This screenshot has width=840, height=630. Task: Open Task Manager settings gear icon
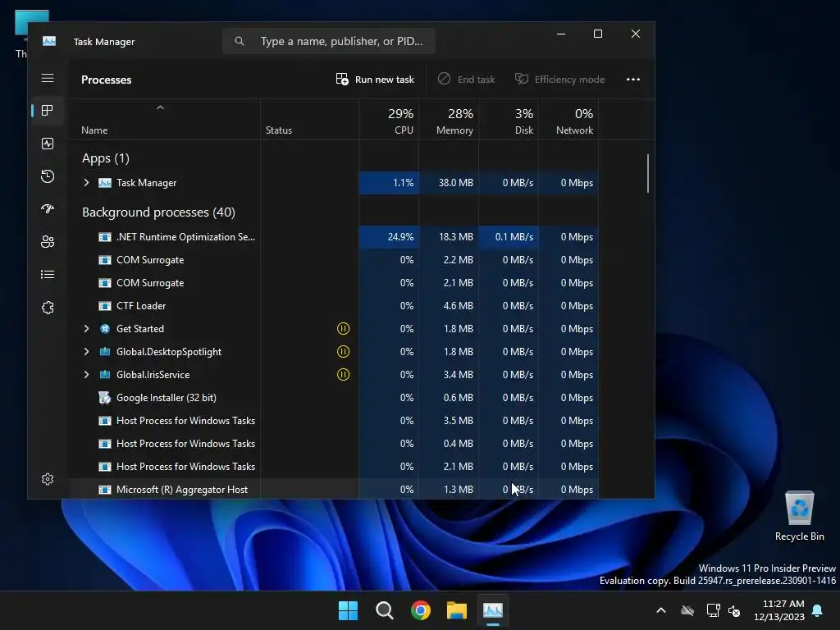pos(48,479)
